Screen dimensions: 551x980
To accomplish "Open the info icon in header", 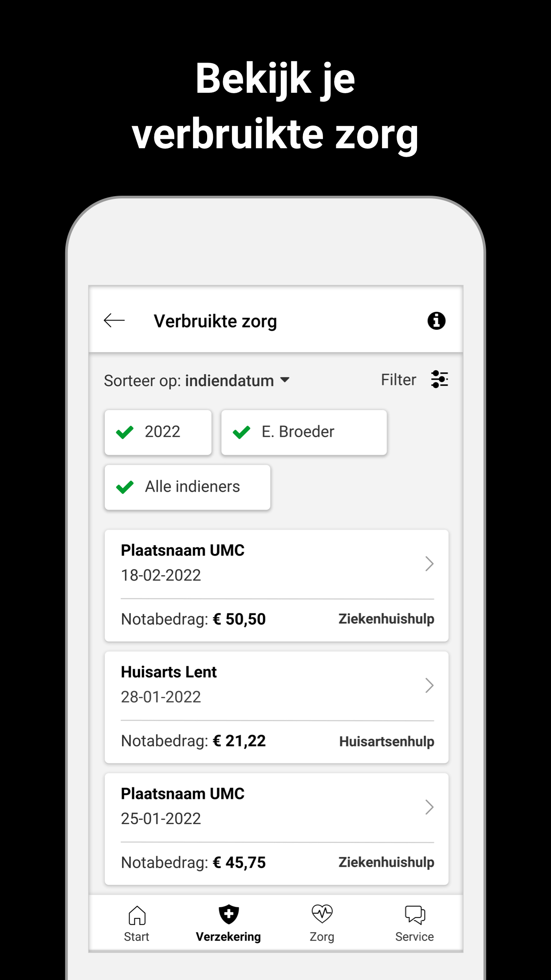I will point(436,320).
